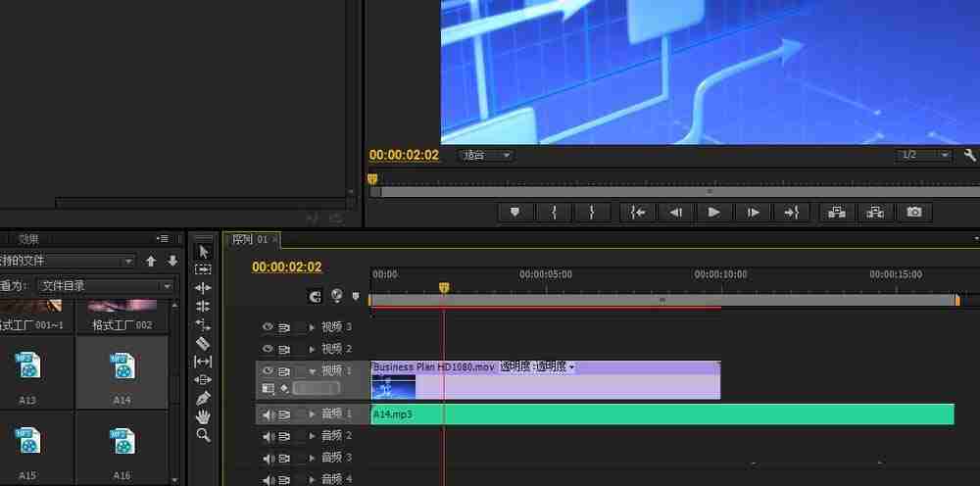The width and height of the screenshot is (980, 486).
Task: Toggle sync lock on 视频 3 track
Action: pyautogui.click(x=284, y=326)
